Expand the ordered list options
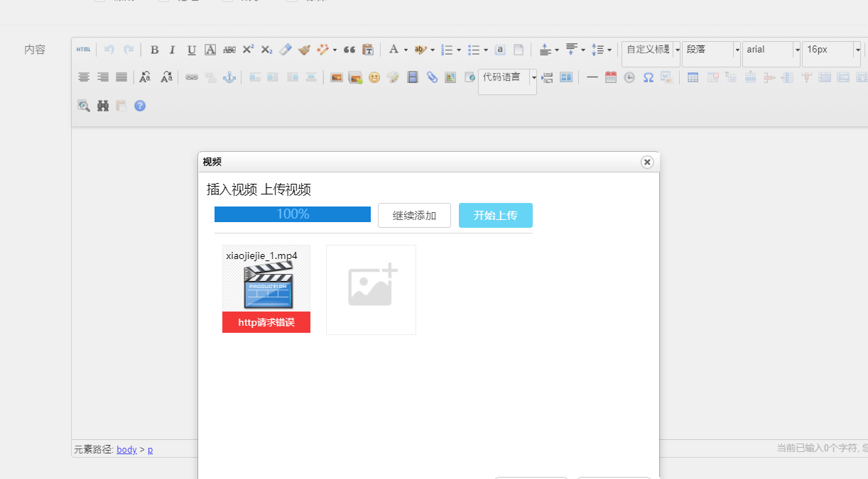The width and height of the screenshot is (868, 479). pyautogui.click(x=459, y=50)
